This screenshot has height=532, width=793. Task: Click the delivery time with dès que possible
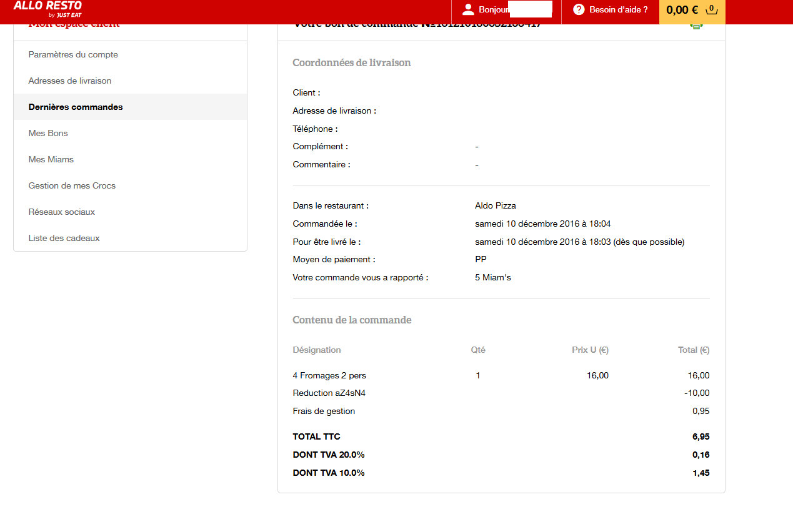pyautogui.click(x=580, y=242)
